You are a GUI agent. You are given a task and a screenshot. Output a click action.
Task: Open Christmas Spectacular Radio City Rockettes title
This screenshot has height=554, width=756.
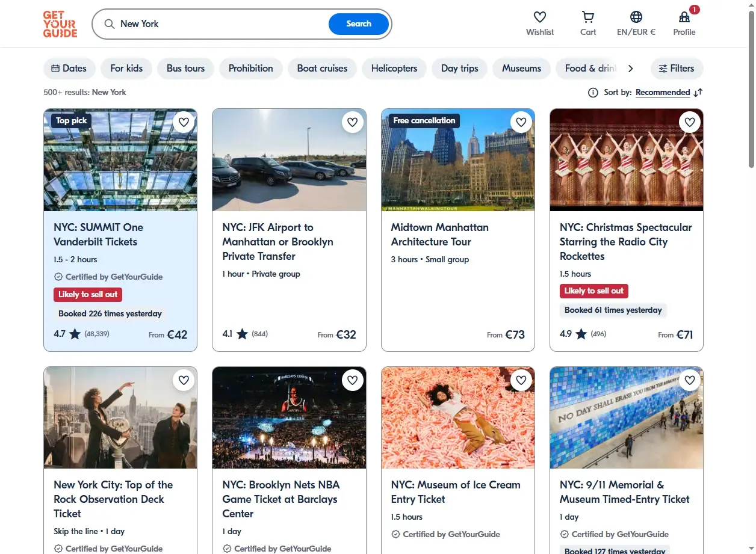pos(626,242)
